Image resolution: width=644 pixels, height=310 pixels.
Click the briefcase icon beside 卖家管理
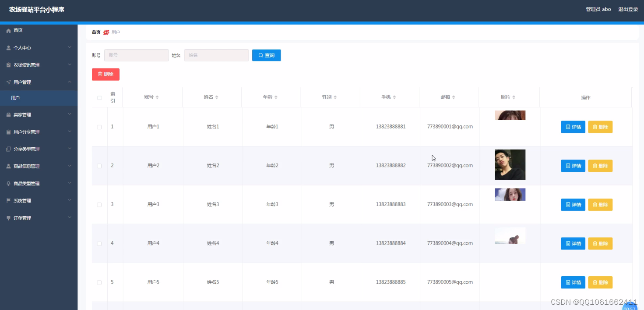click(8, 115)
